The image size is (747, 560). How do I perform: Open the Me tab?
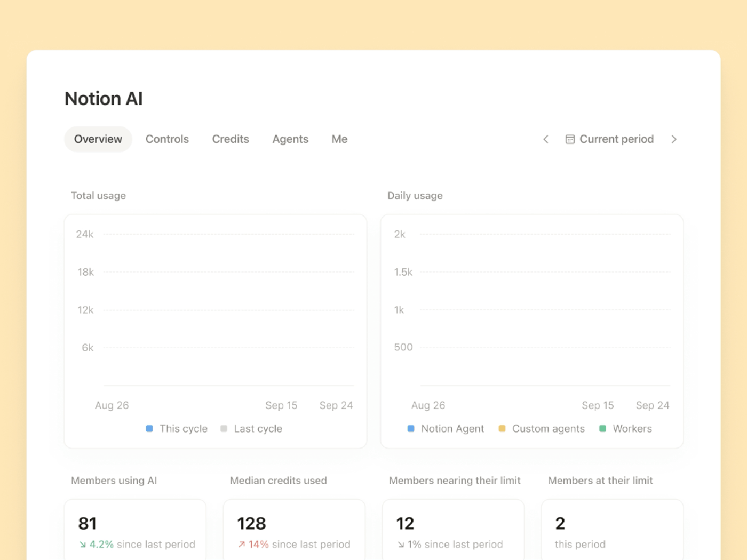pos(339,139)
